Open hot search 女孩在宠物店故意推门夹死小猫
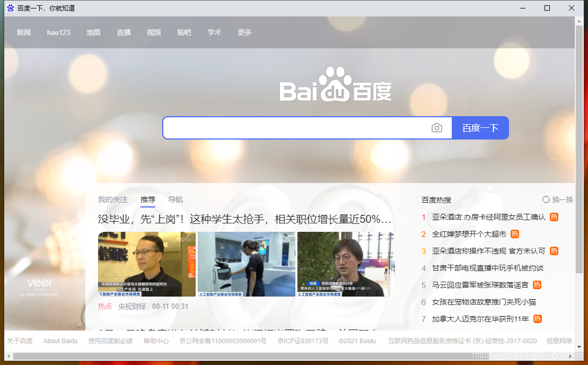Screen dimensions: 588x365 point(484,302)
